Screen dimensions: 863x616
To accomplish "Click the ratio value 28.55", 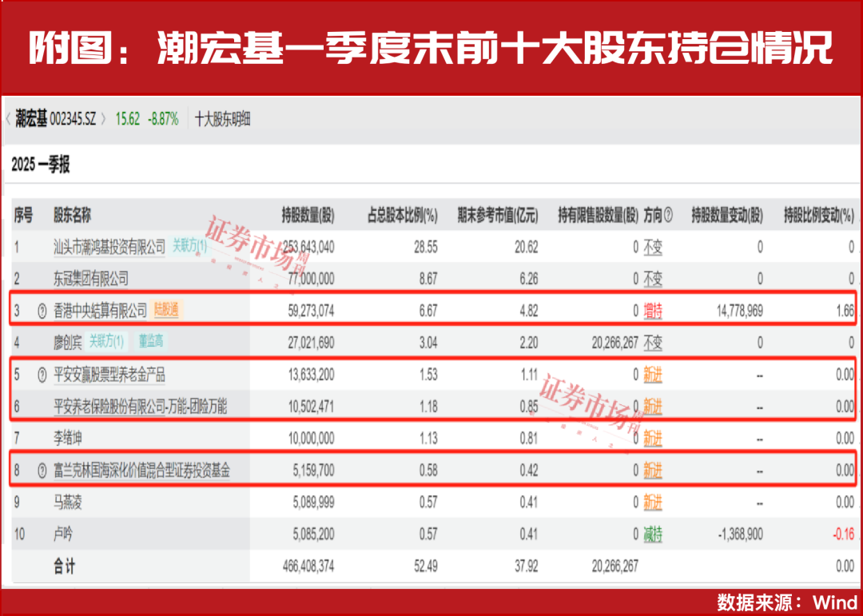I will (x=426, y=247).
